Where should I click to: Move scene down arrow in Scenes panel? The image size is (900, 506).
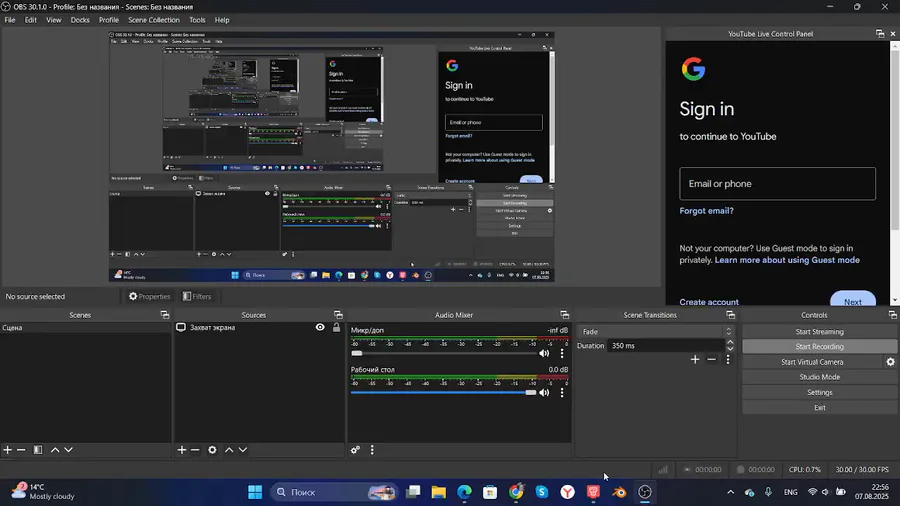[68, 450]
